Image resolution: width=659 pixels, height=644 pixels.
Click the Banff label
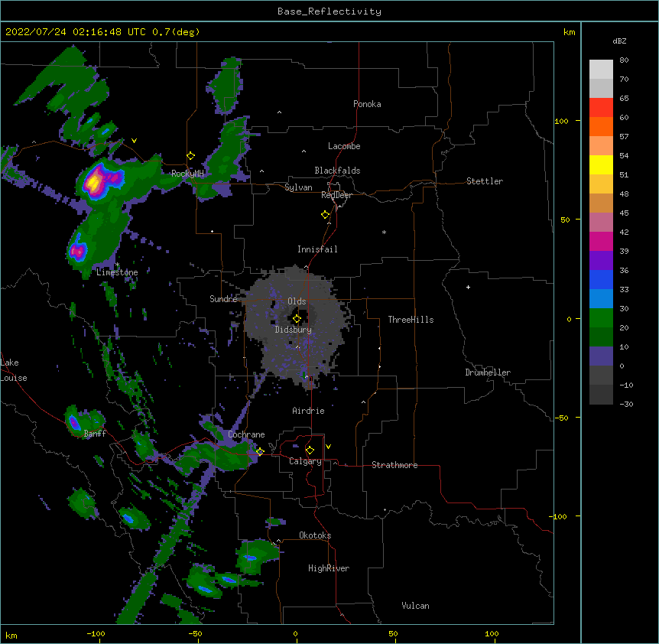(x=95, y=434)
